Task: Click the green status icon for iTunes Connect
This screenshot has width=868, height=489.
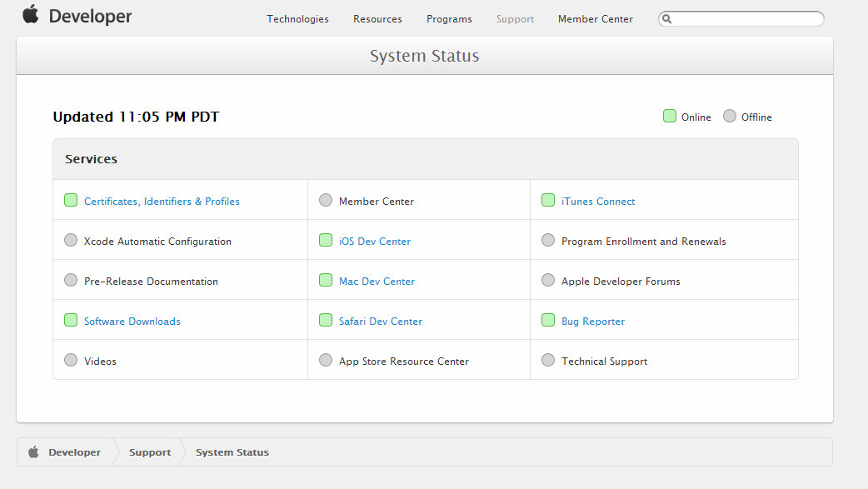Action: (x=548, y=200)
